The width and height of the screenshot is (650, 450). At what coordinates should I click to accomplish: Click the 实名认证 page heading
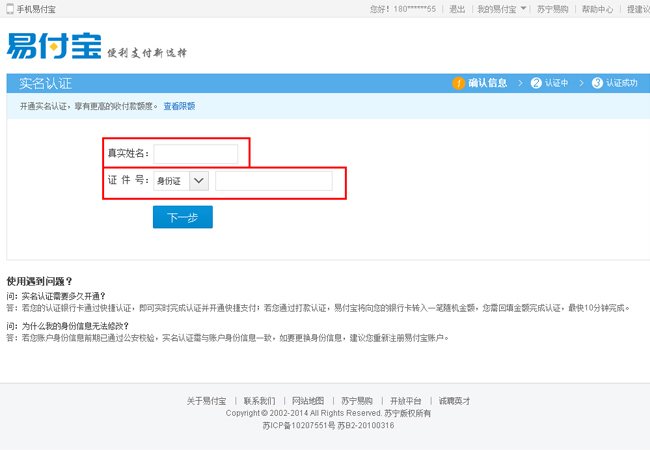coord(46,83)
